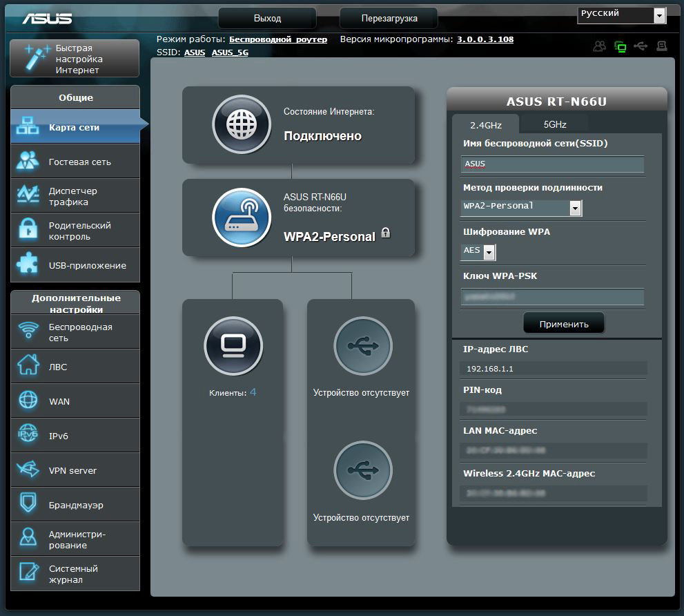The width and height of the screenshot is (684, 616).
Task: Open the language dropdown showing Русский
Action: click(x=622, y=15)
